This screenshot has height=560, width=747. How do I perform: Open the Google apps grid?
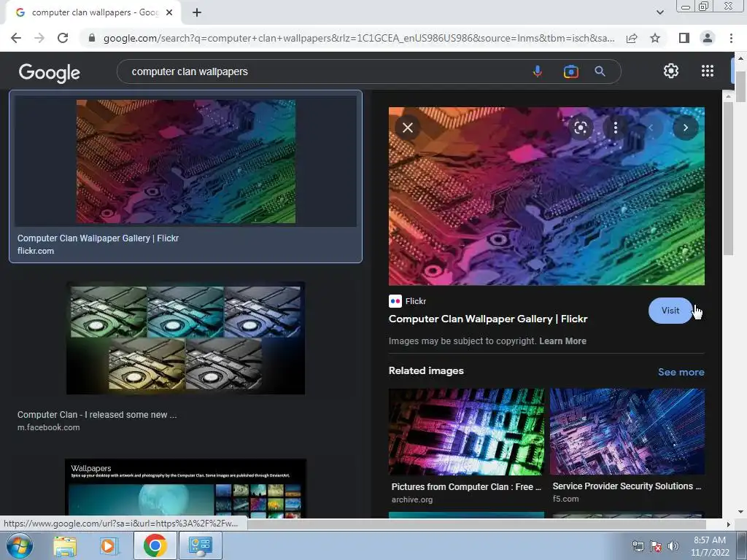tap(708, 71)
